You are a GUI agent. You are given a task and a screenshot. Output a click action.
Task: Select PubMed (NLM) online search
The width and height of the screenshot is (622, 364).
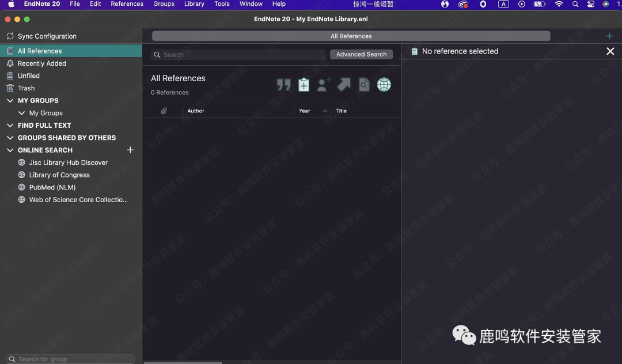click(52, 187)
